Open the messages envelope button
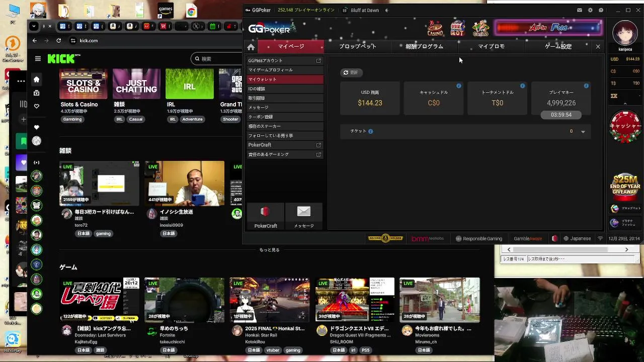 pyautogui.click(x=304, y=217)
